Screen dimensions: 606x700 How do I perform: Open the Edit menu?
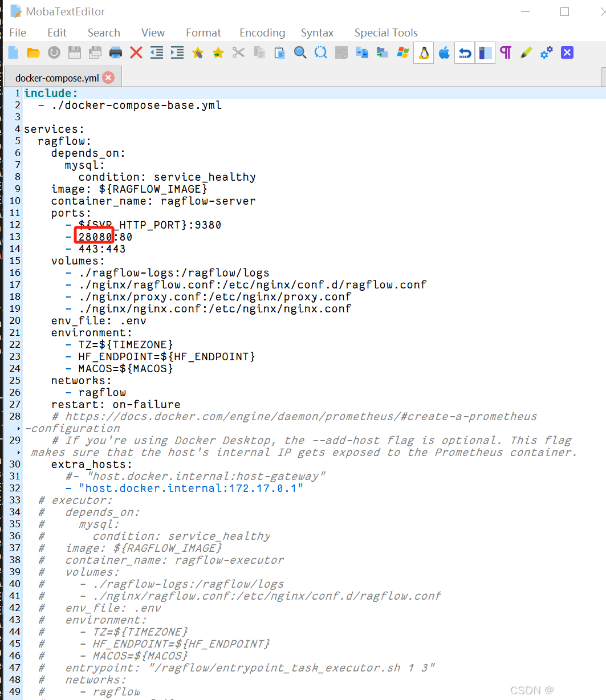[57, 32]
